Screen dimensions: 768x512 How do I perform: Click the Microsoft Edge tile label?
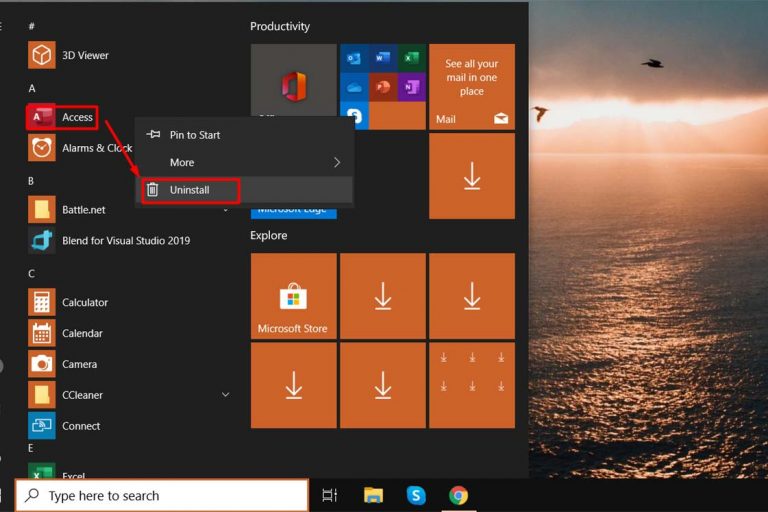[x=292, y=211]
